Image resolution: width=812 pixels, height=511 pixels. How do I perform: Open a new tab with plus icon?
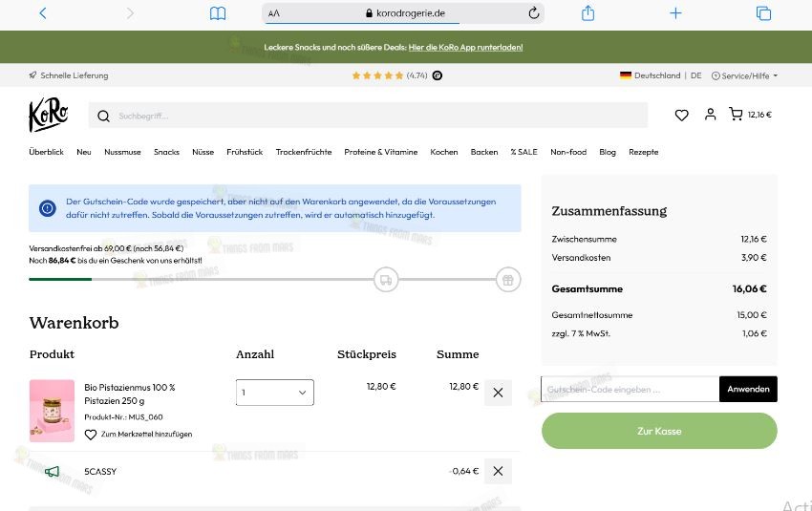675,13
